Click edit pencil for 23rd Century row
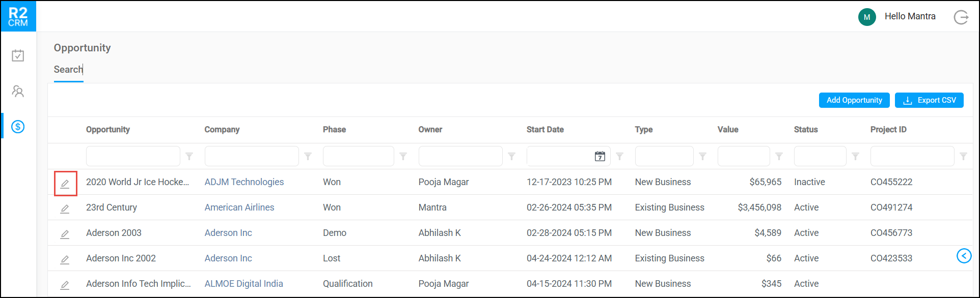 tap(65, 208)
